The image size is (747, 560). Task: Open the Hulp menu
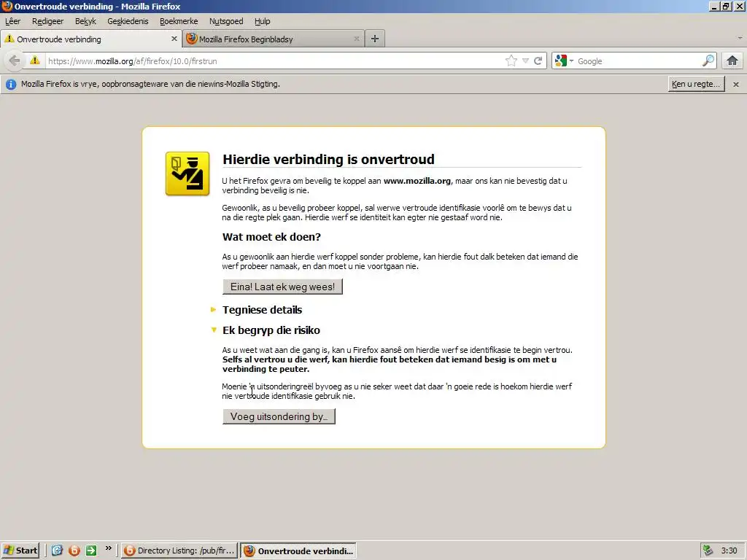pos(262,21)
